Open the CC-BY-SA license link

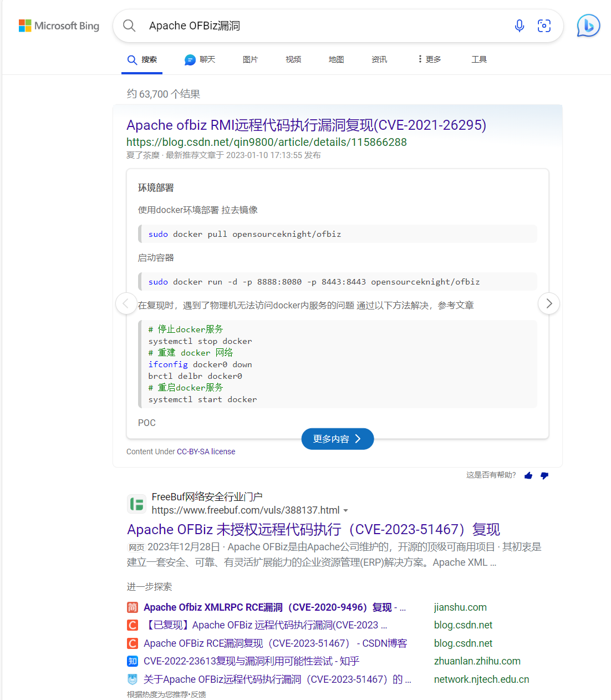tap(206, 451)
